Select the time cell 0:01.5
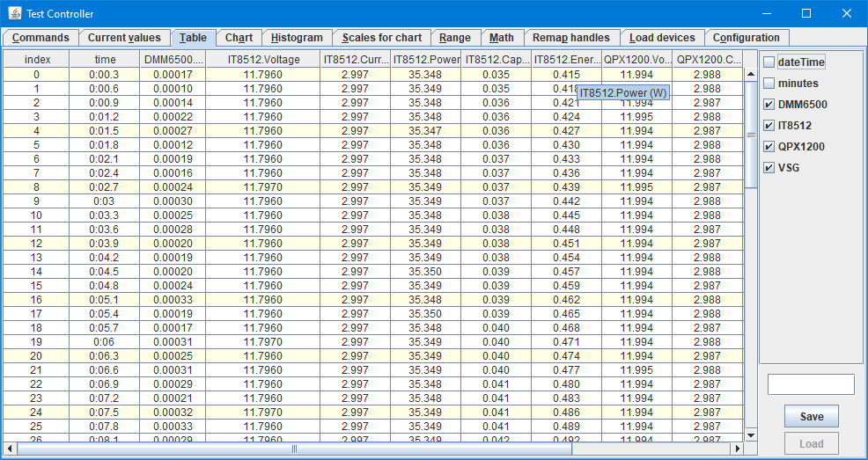Screen dimensions: 868x460 tap(105, 131)
